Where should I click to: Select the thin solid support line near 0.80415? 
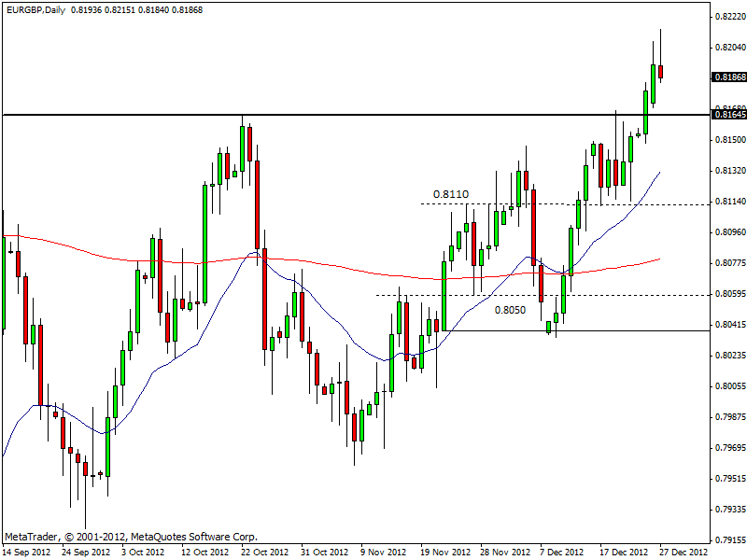click(607, 330)
